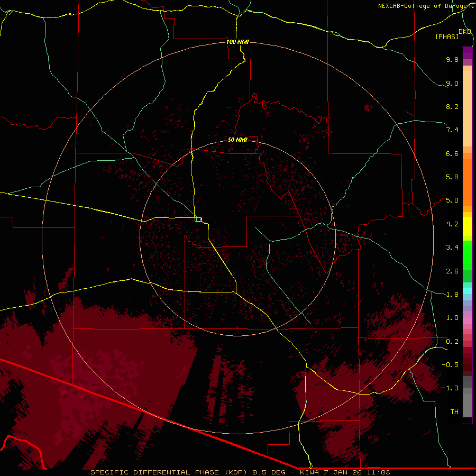Click the 1.8 color scale value

pyautogui.click(x=452, y=295)
